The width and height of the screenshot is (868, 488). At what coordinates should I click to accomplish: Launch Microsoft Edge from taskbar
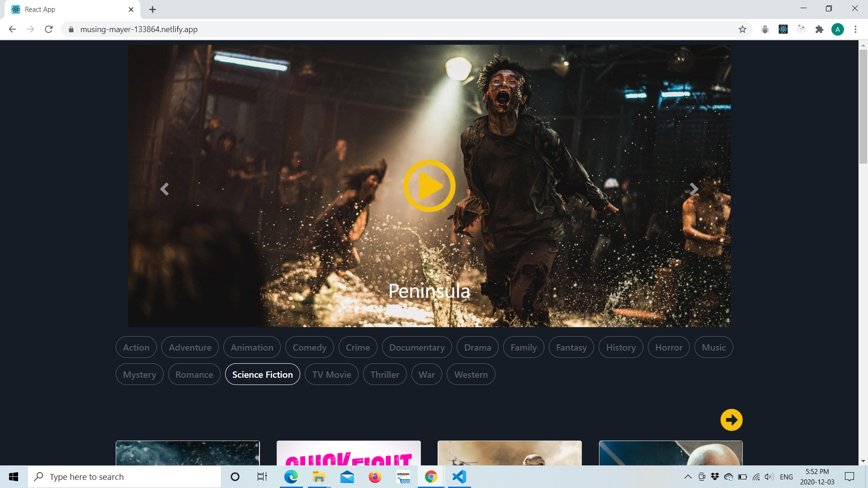tap(291, 477)
